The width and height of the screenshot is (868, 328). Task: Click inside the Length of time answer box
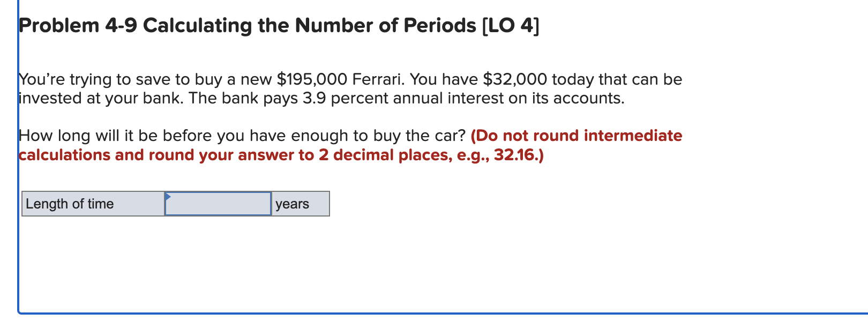[217, 204]
